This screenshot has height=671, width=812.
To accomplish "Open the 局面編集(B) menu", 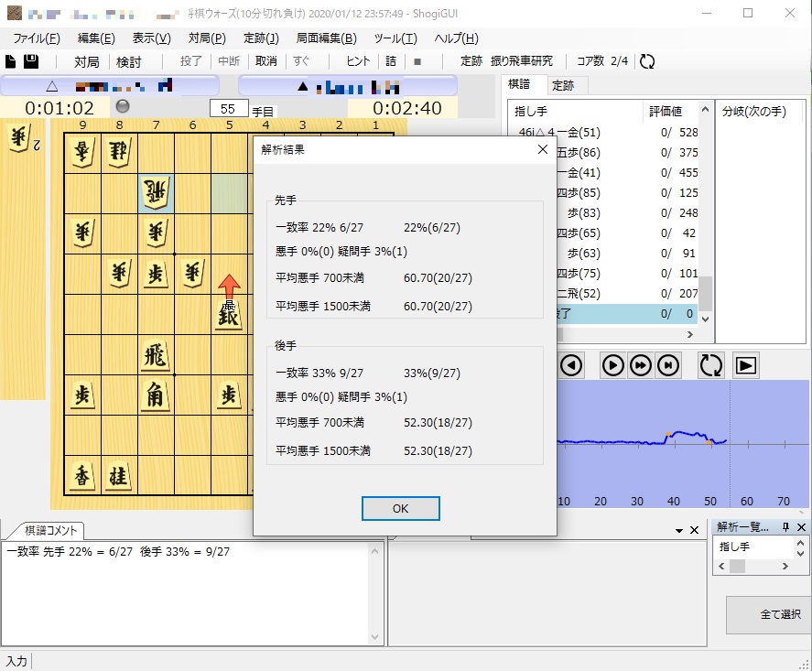I will (326, 38).
